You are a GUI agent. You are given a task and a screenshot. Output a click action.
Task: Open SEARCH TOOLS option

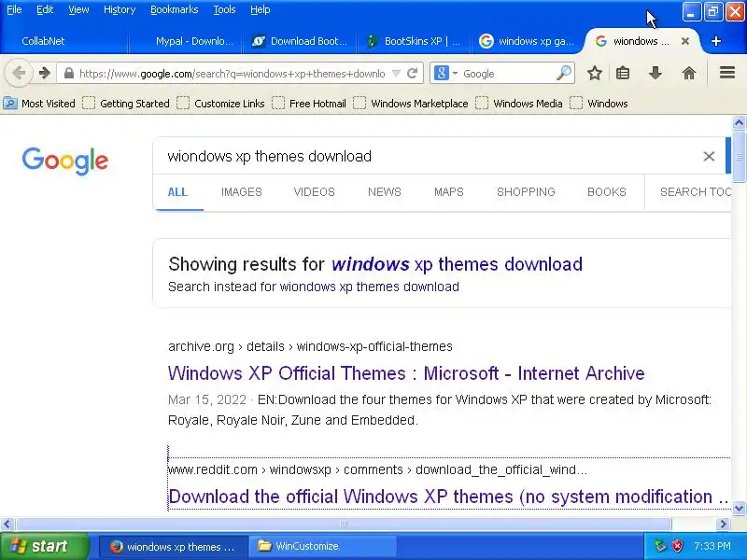695,192
